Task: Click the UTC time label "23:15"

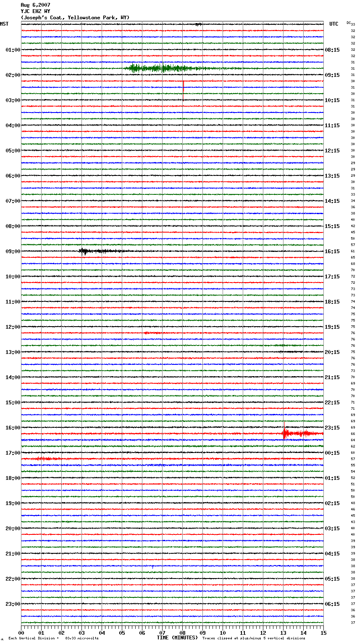Action: click(332, 428)
